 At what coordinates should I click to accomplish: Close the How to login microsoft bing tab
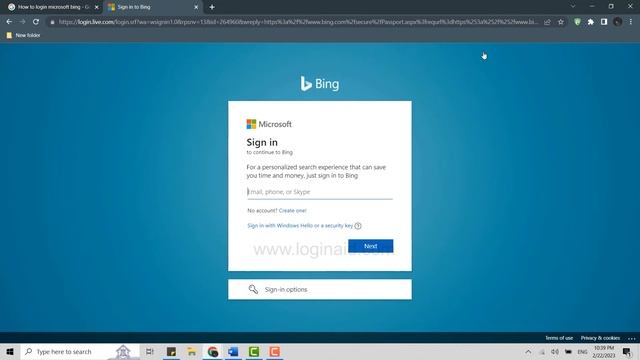(97, 7)
